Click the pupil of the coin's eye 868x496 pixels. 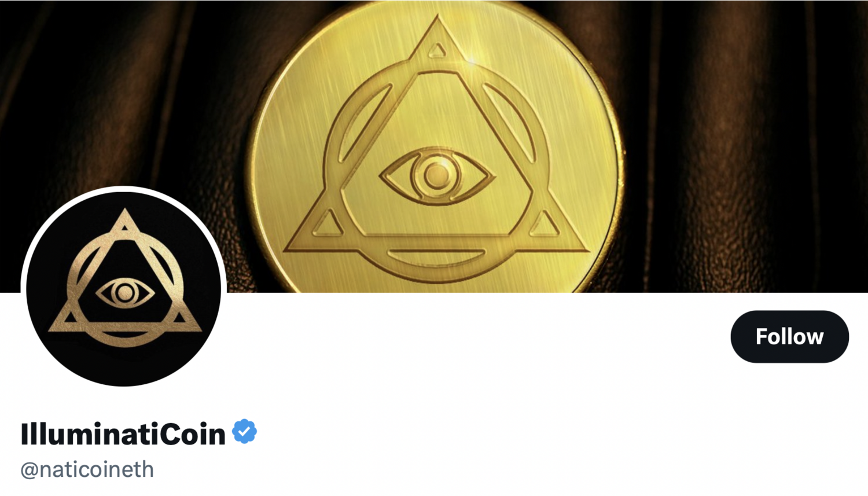coord(437,175)
